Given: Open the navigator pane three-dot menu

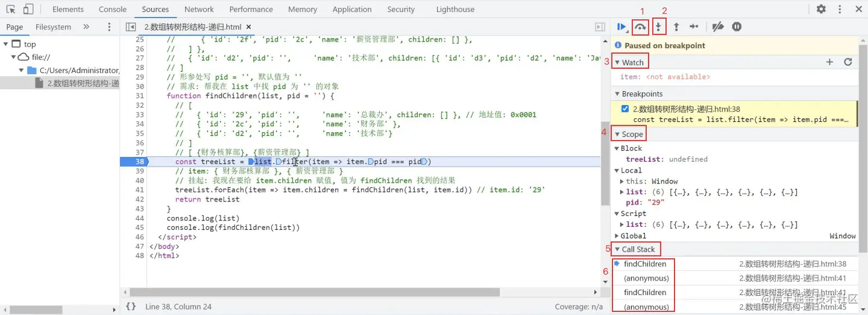Looking at the screenshot, I should pyautogui.click(x=109, y=27).
